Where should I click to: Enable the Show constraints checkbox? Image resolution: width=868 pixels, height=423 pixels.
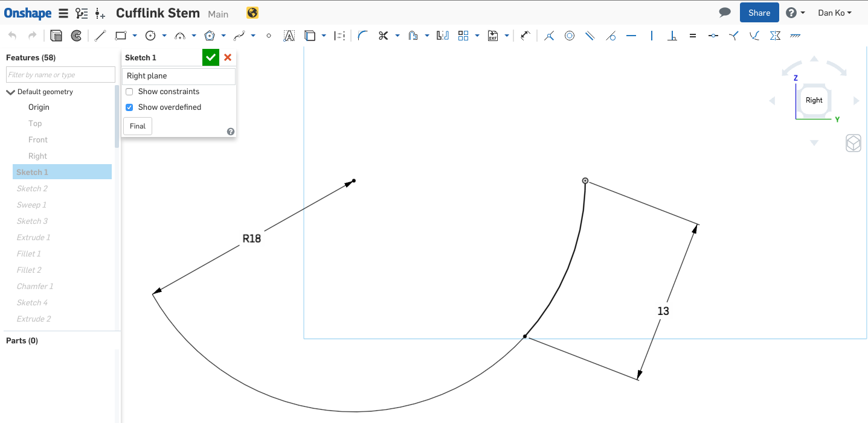(x=129, y=92)
